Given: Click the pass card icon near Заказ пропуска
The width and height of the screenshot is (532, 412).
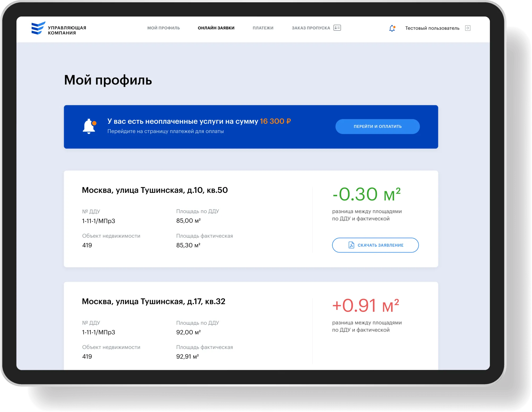Looking at the screenshot, I should (337, 28).
